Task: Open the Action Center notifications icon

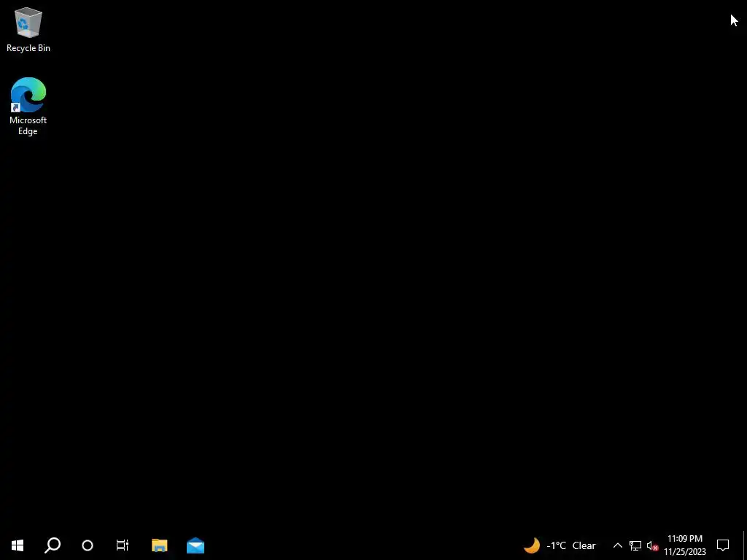Action: pos(723,545)
